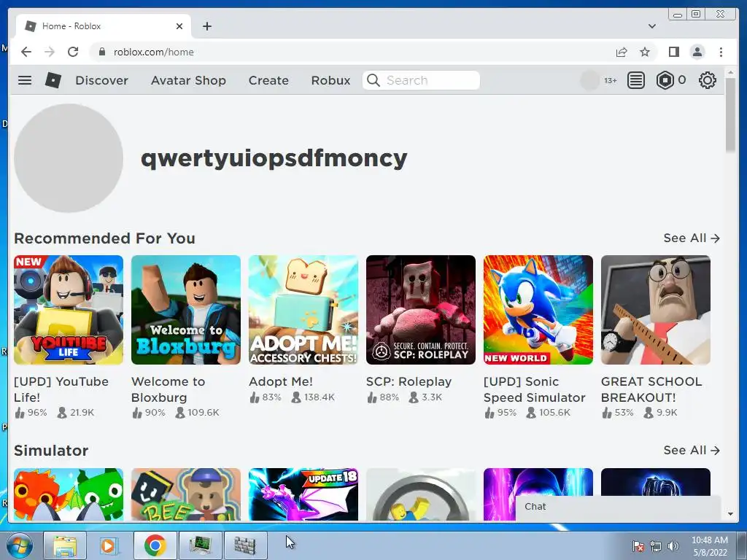
Task: Expand the tab search dropdown
Action: 652,26
